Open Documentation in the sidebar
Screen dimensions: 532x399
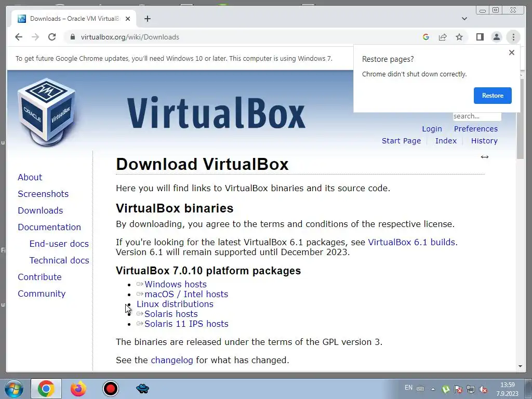(x=49, y=227)
